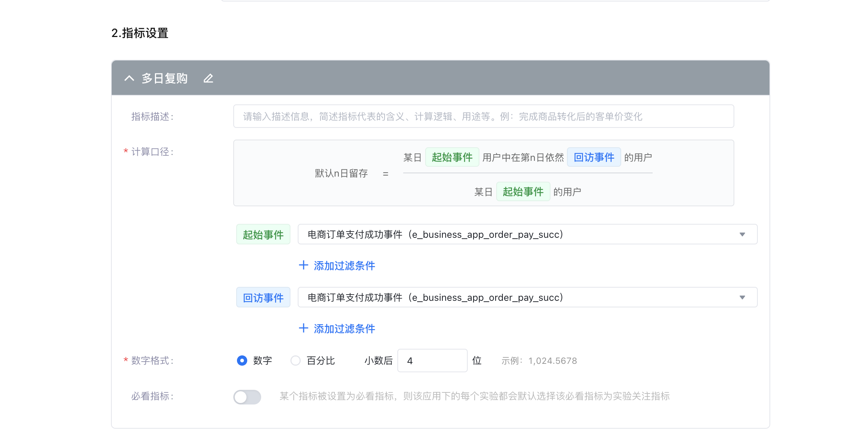Image resolution: width=868 pixels, height=436 pixels.
Task: Click 回访事件 tag in formula numerator
Action: click(x=594, y=157)
